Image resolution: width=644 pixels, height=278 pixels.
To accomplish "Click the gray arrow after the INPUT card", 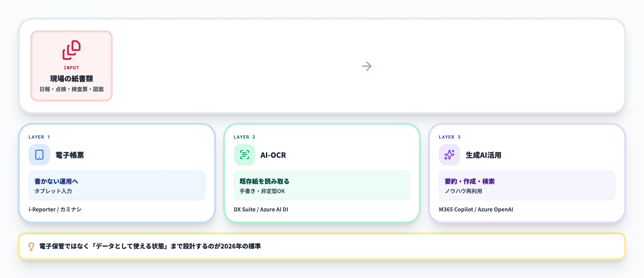I will click(367, 66).
